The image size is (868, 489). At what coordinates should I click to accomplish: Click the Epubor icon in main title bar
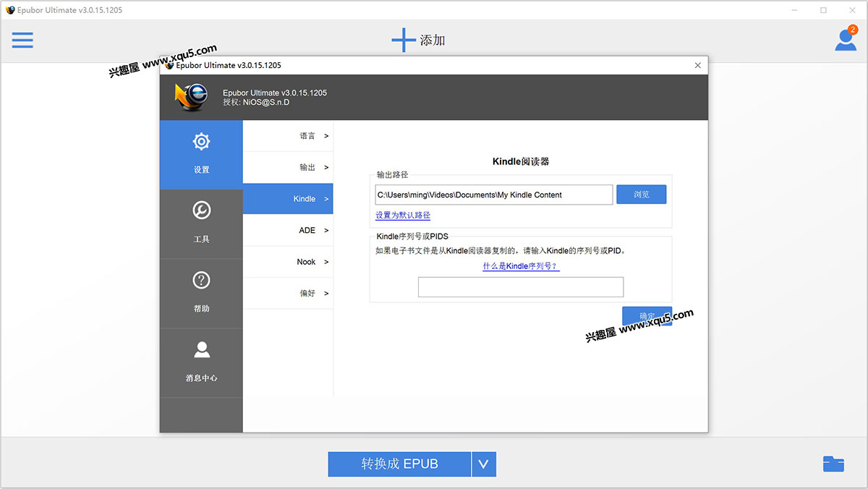coord(10,10)
